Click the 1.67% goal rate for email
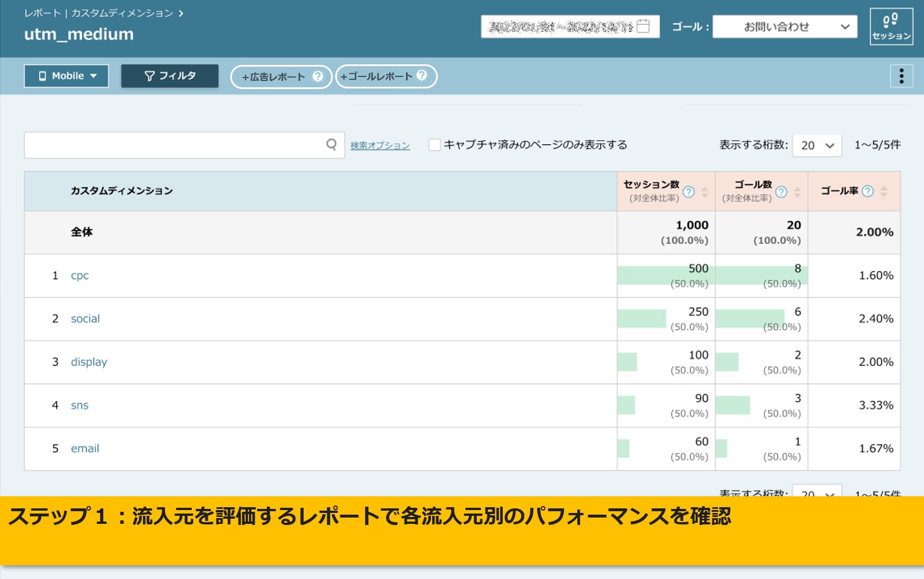This screenshot has height=579, width=924. coord(876,449)
